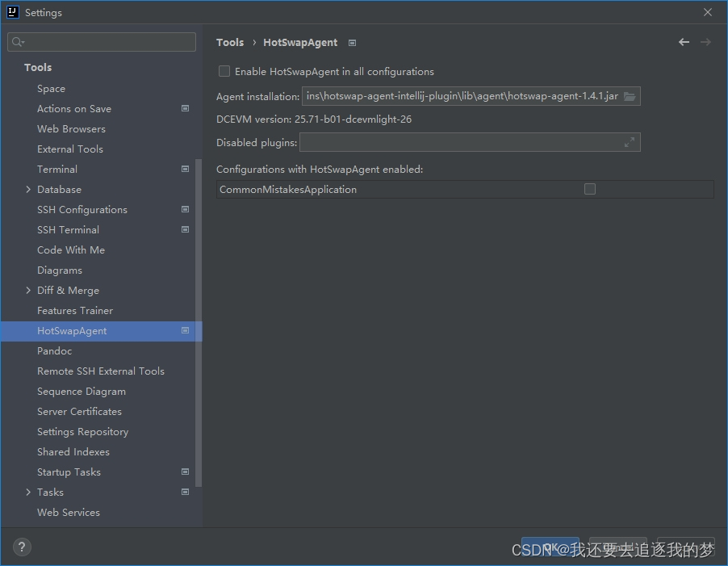Select SSH Terminal entry
This screenshot has width=728, height=566.
[x=69, y=230]
